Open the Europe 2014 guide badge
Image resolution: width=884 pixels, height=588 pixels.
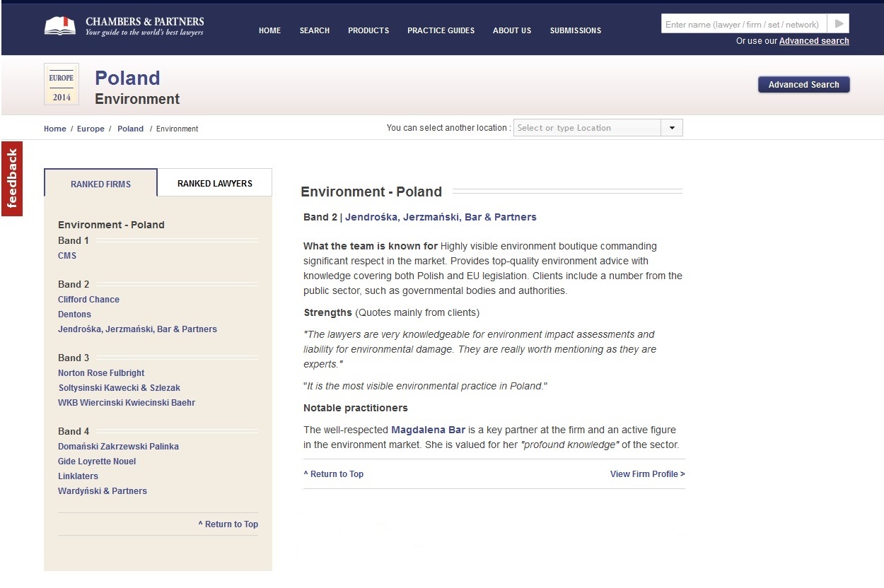click(x=62, y=84)
